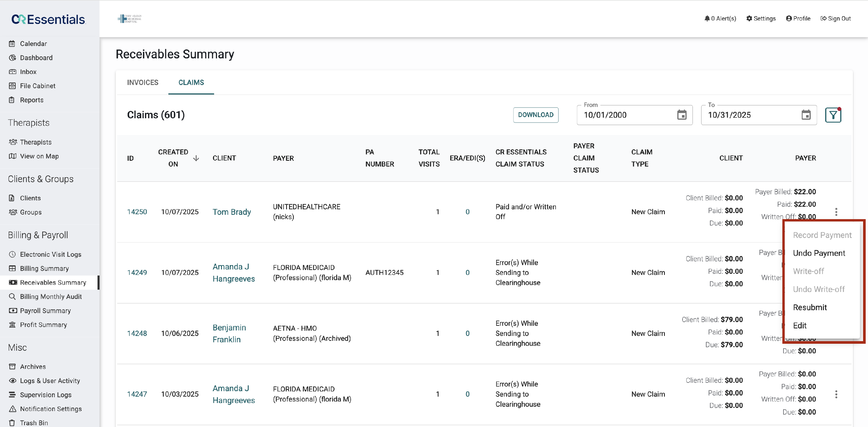This screenshot has height=427, width=868.
Task: Click the Download button
Action: [536, 115]
